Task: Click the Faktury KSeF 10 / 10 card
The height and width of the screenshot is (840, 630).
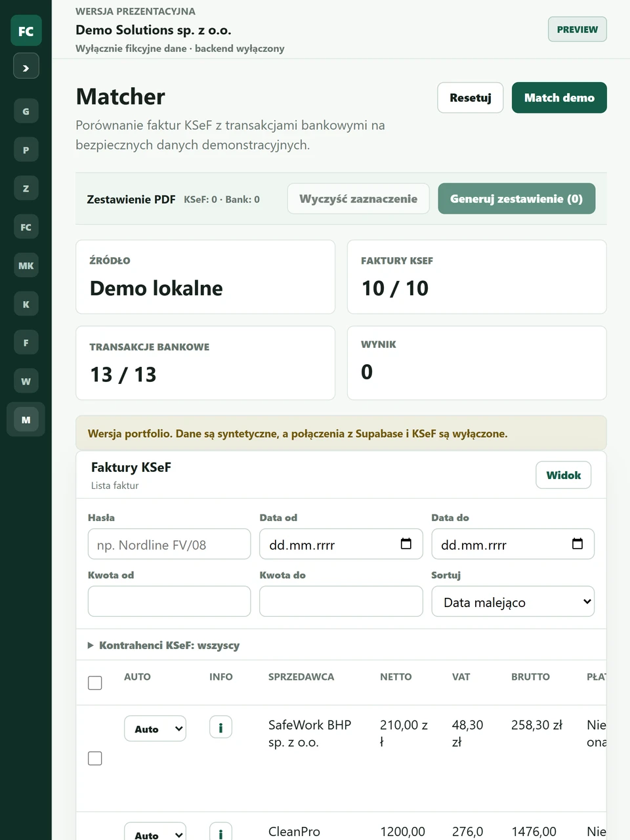Action: tap(477, 276)
